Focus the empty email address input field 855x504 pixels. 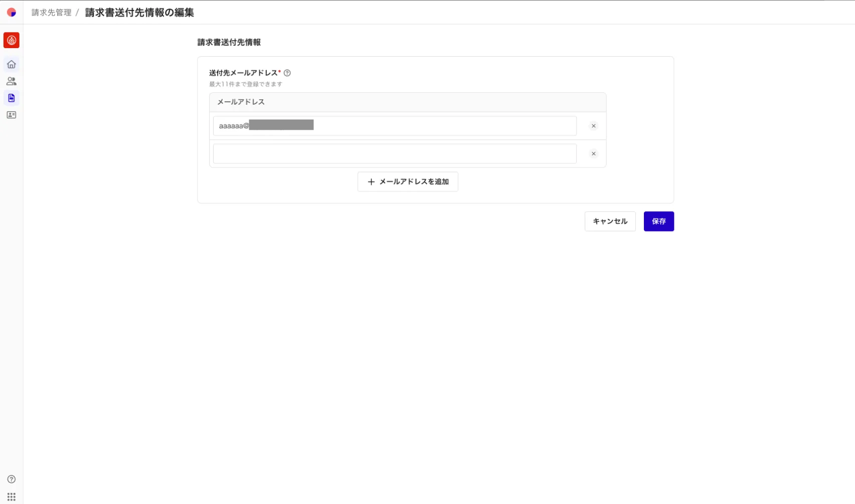click(x=395, y=154)
